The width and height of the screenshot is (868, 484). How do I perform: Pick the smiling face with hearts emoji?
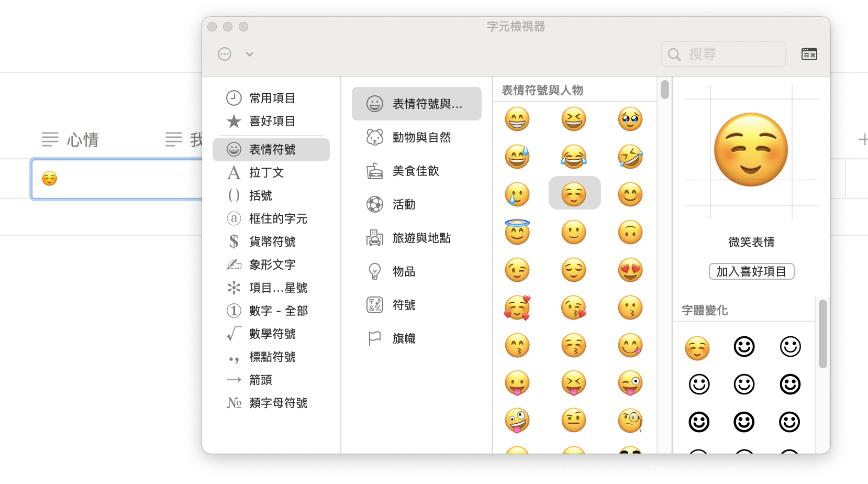[517, 308]
